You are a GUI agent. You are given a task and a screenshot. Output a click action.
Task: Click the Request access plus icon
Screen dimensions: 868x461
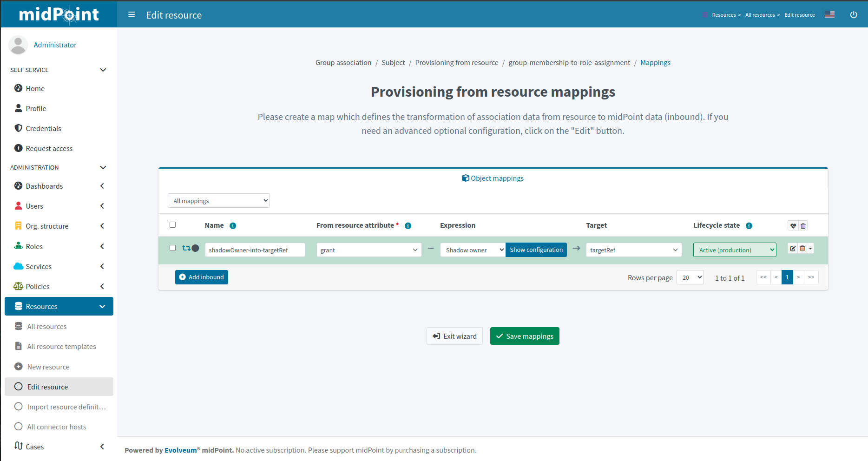click(19, 148)
